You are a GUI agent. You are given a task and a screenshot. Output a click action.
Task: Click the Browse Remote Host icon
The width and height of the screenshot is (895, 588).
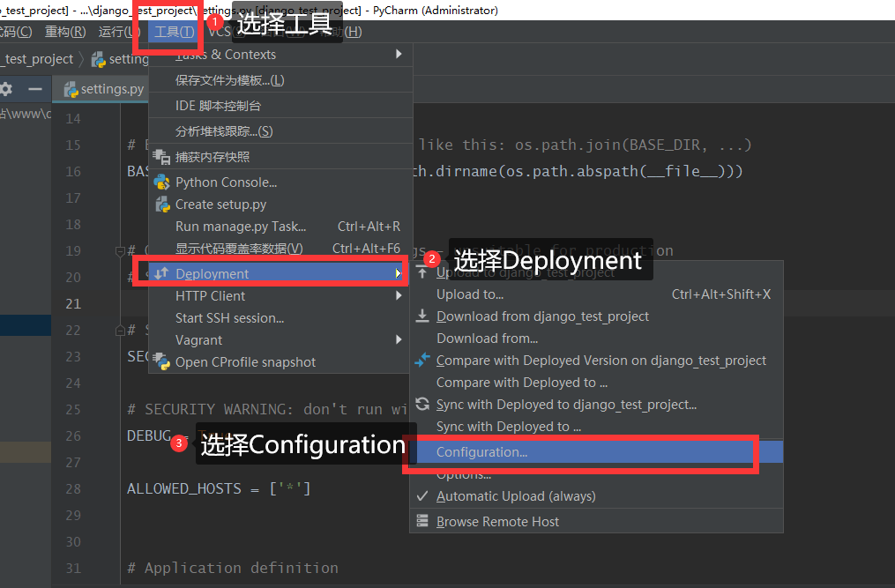click(422, 522)
